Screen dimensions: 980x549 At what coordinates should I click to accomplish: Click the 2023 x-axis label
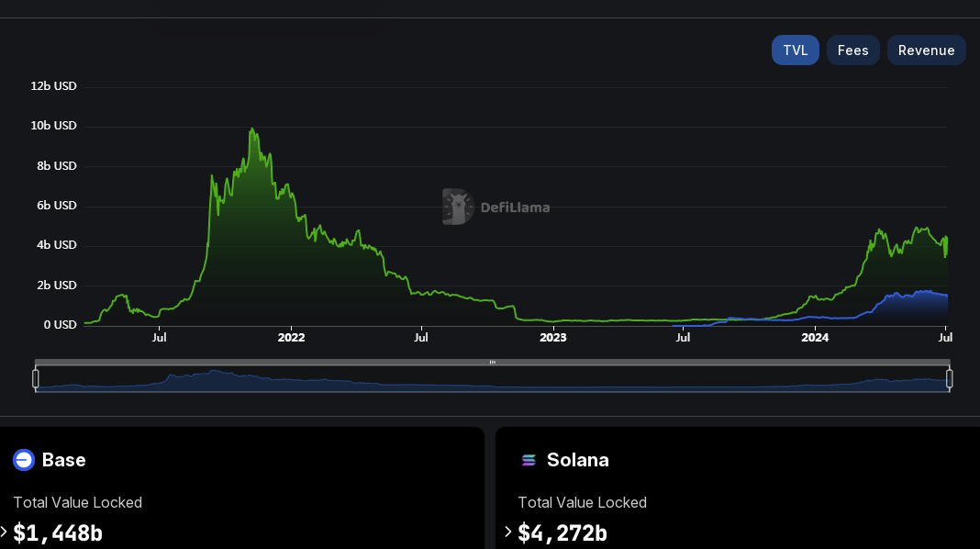(x=553, y=338)
